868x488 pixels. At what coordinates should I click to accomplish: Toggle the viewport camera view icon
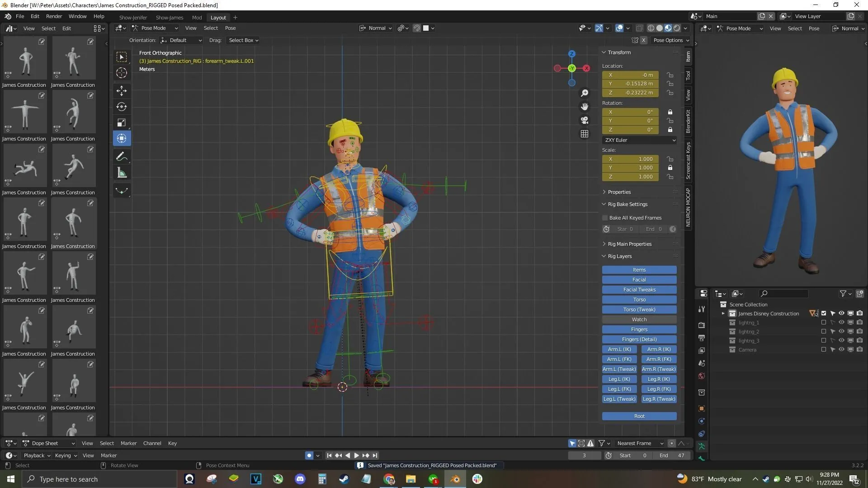584,120
